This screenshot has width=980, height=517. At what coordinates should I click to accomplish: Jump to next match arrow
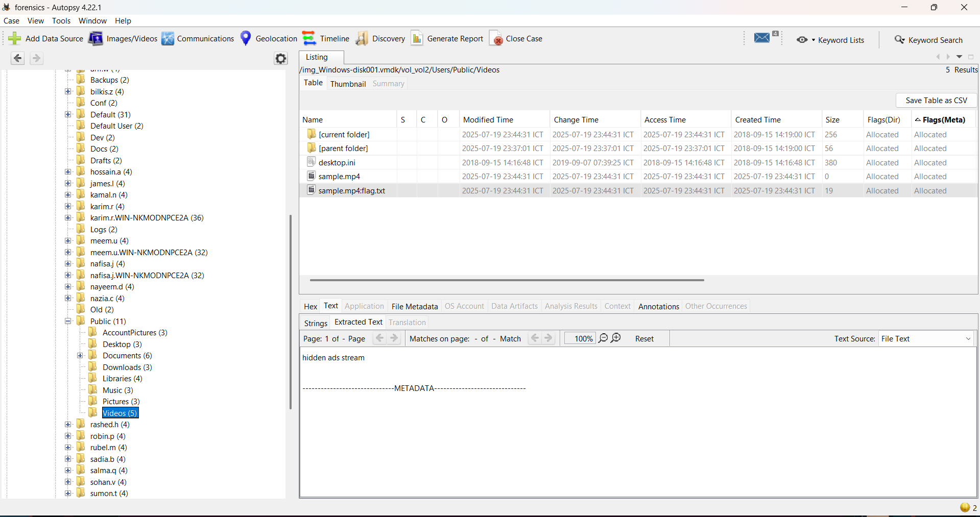(548, 338)
